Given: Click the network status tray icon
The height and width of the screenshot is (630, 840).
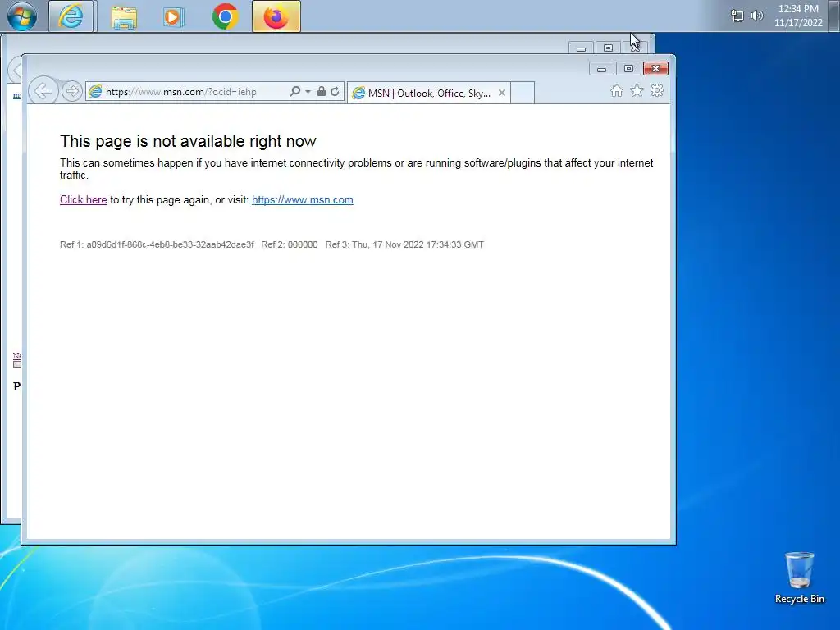Looking at the screenshot, I should pyautogui.click(x=737, y=16).
